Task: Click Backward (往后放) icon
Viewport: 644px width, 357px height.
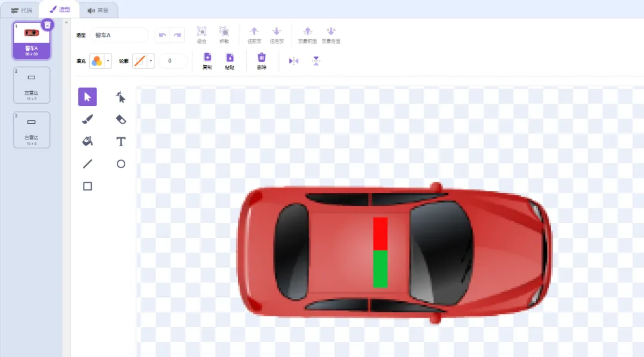Action: click(277, 32)
